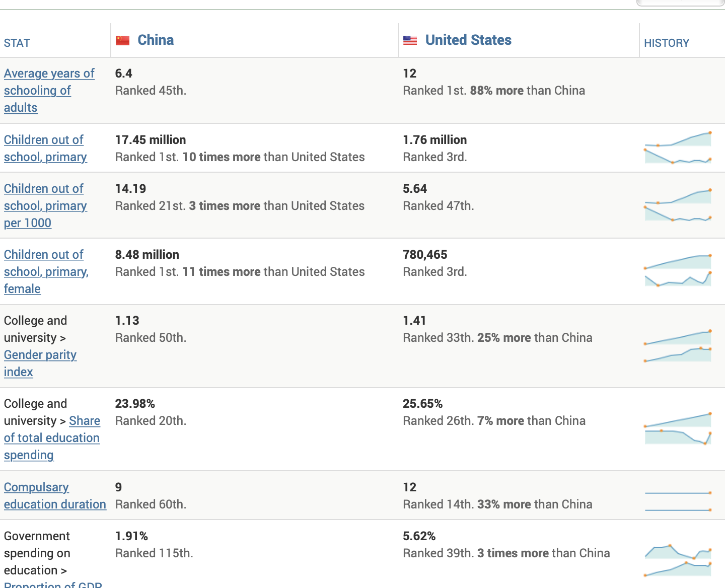View history chart for primary, female row
The height and width of the screenshot is (588, 727).
click(678, 271)
